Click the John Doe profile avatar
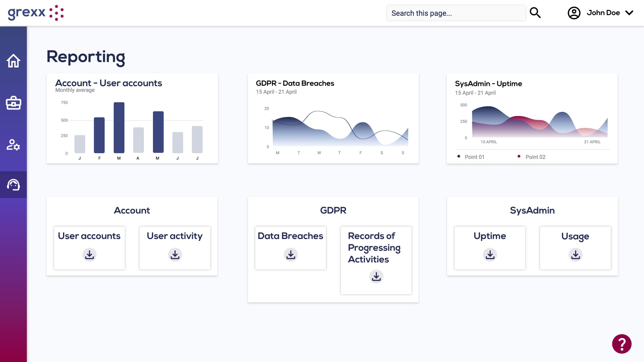Image resolution: width=644 pixels, height=362 pixels. click(574, 13)
